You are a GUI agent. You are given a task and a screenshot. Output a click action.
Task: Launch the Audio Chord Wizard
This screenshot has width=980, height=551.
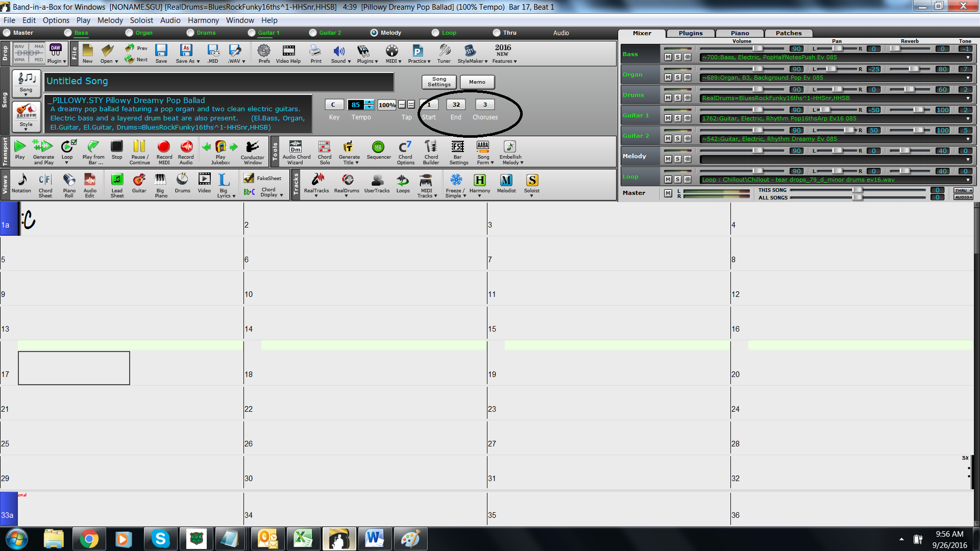point(296,152)
